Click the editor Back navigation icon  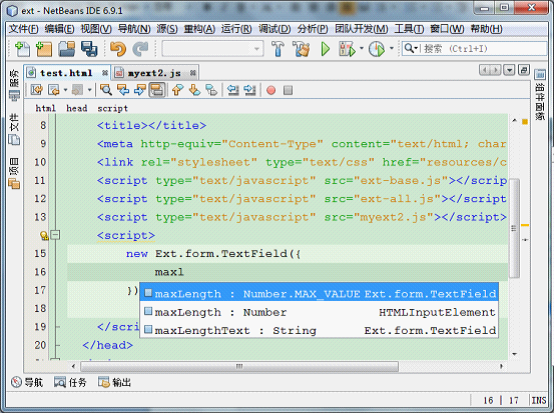[54, 90]
